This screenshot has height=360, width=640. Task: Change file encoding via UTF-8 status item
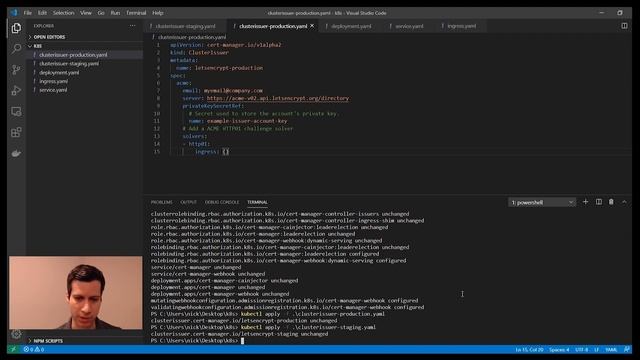pyautogui.click(x=581, y=350)
